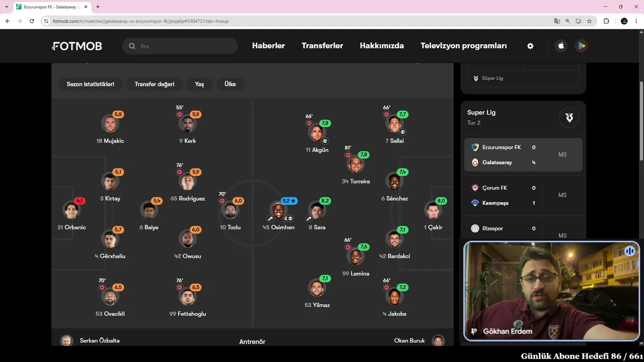The height and width of the screenshot is (362, 644).
Task: Click the Super Lig league badge icon
Action: [569, 118]
